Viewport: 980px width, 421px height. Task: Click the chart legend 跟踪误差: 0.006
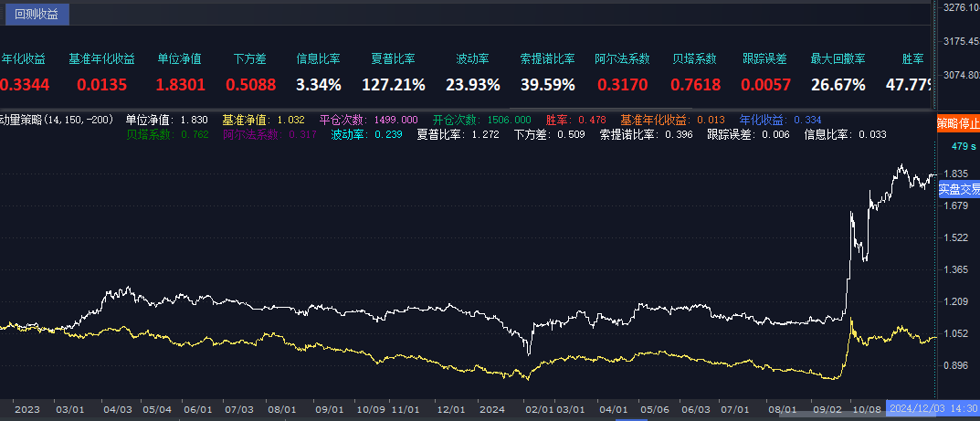(x=748, y=134)
